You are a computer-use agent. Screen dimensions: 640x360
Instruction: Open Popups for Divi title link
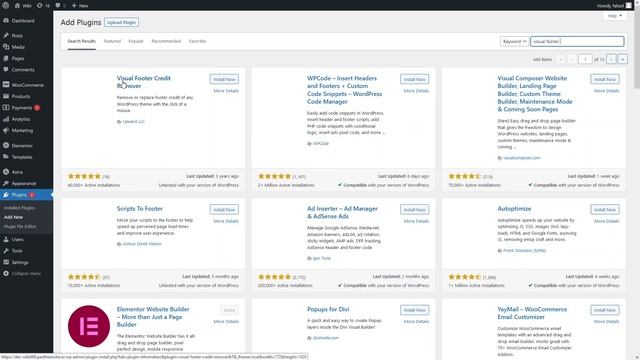click(x=328, y=309)
